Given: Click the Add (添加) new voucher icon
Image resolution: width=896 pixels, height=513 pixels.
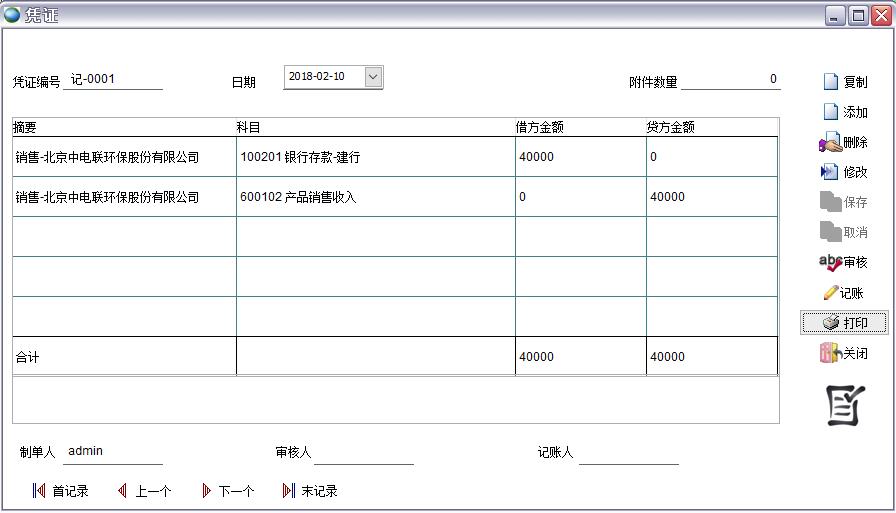Looking at the screenshot, I should tap(830, 112).
